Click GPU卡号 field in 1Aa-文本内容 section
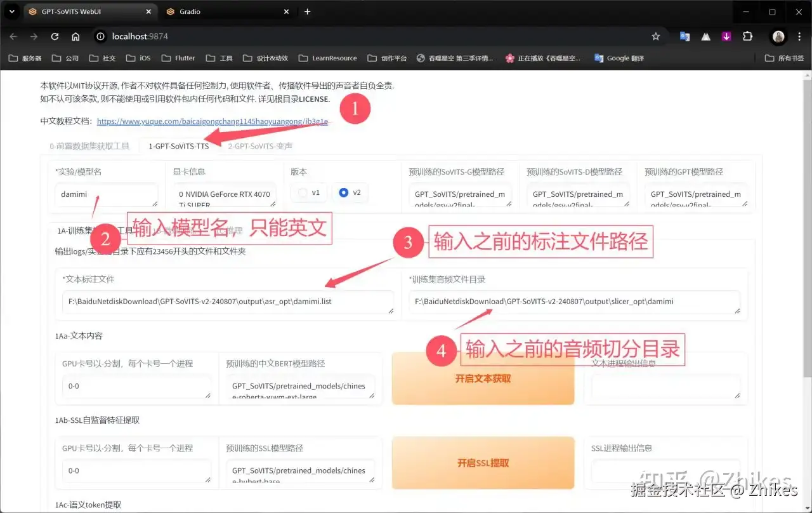 136,387
